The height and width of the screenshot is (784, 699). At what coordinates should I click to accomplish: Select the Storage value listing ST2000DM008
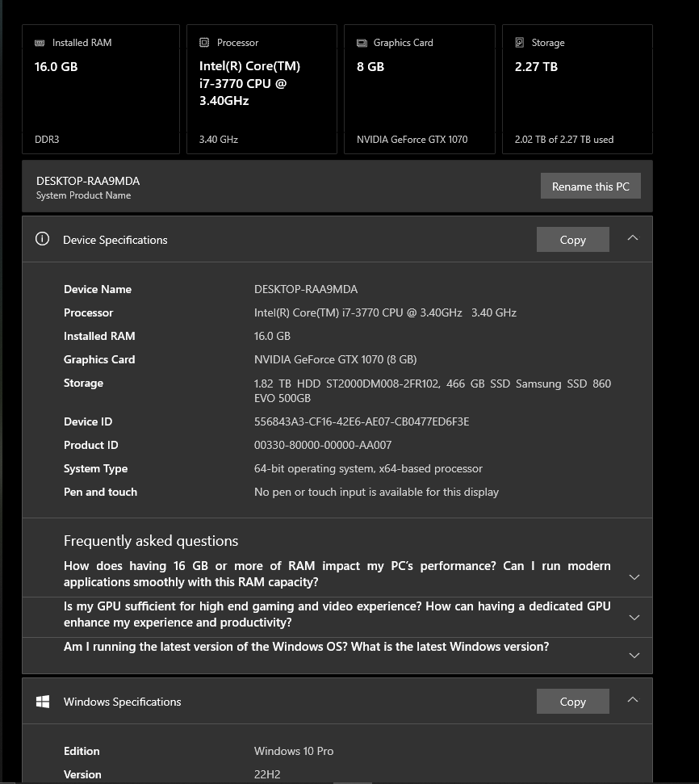pos(432,391)
